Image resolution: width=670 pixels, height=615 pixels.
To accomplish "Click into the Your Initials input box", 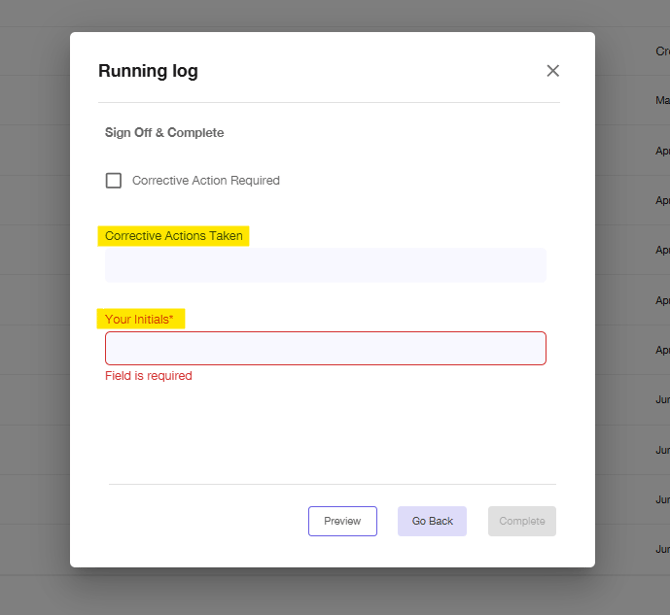I will (326, 348).
